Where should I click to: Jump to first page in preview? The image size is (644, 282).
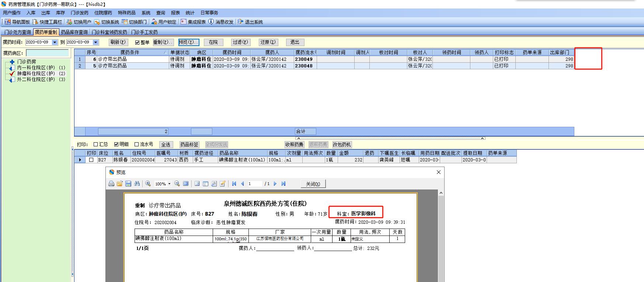[234, 184]
